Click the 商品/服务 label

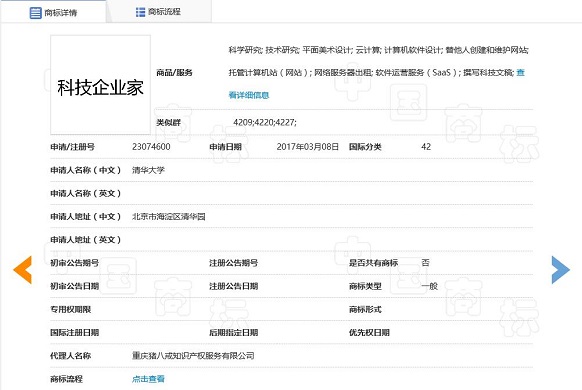pyautogui.click(x=174, y=73)
